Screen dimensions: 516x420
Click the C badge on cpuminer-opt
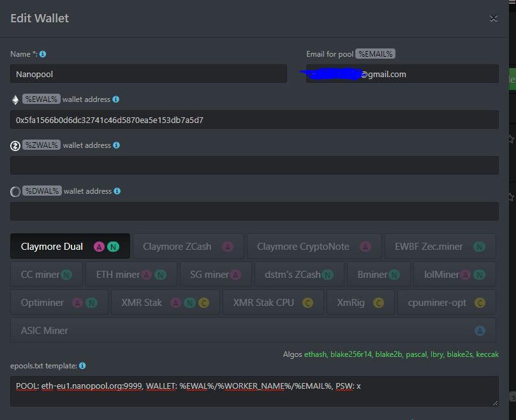click(480, 303)
